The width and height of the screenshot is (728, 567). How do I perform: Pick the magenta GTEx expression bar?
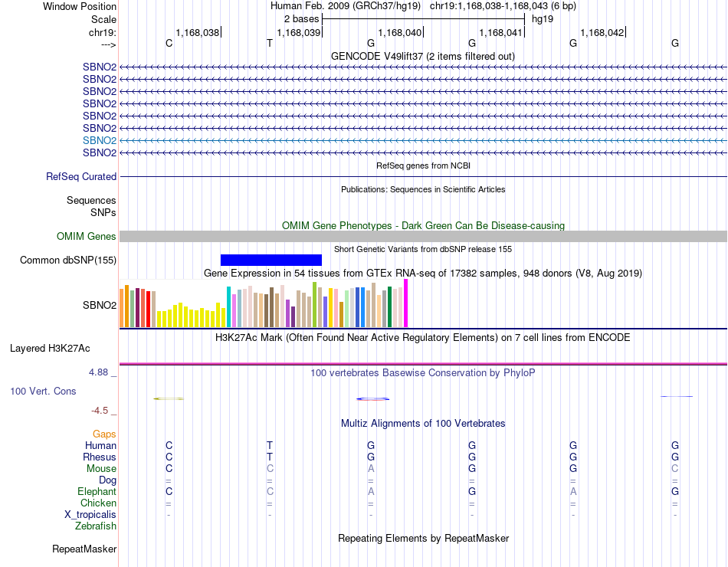(x=406, y=303)
